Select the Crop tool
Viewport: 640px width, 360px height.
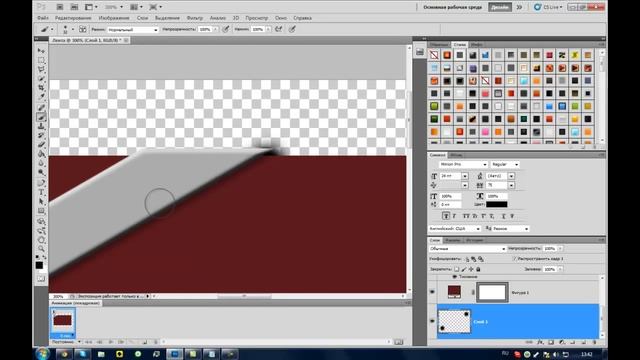(x=41, y=87)
